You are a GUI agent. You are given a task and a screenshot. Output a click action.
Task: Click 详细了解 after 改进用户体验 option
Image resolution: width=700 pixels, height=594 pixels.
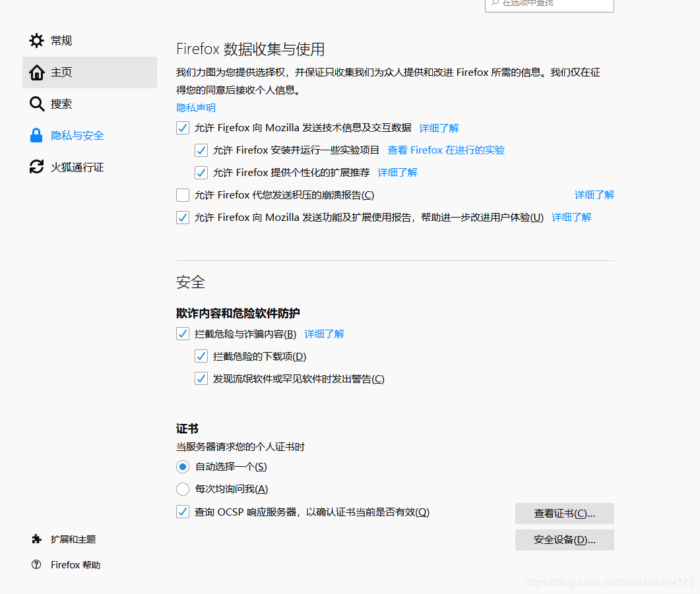(x=571, y=217)
